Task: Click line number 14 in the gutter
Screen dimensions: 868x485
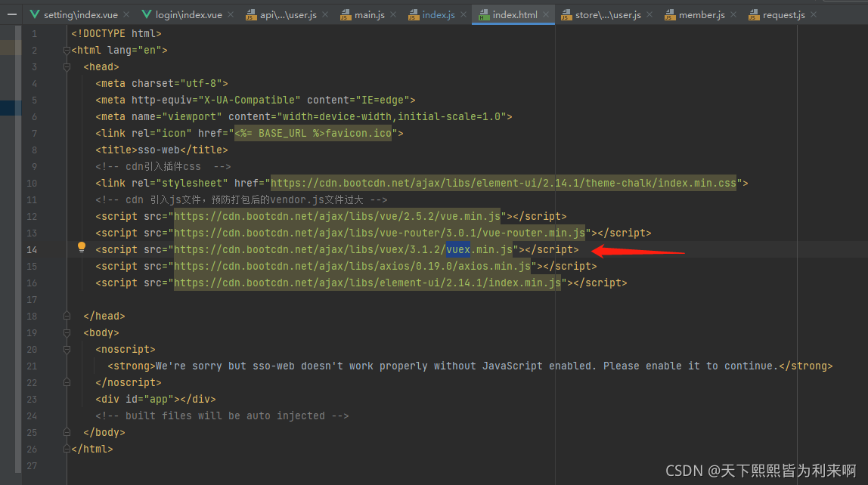Action: [x=32, y=250]
